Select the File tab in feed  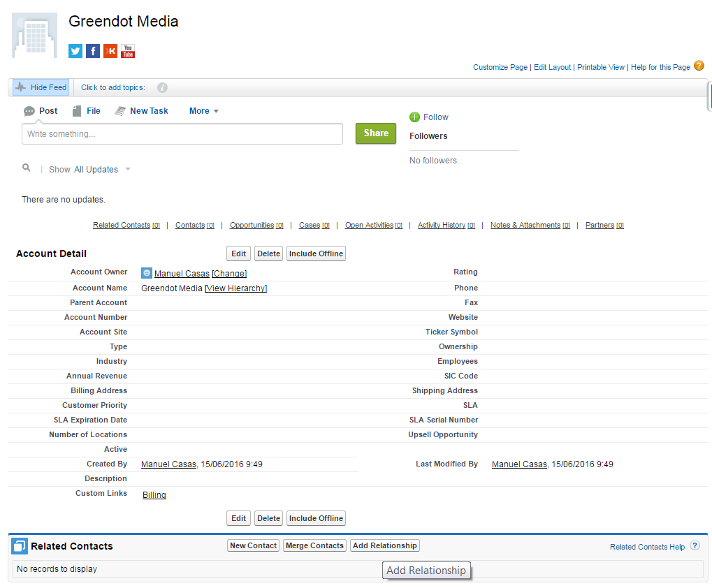pos(87,111)
